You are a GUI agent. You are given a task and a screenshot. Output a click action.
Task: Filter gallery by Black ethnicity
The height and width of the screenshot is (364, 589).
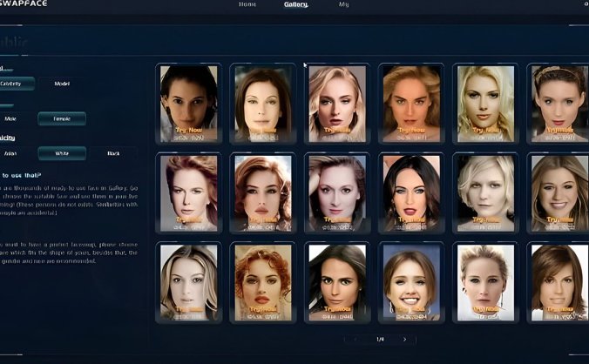tap(112, 153)
